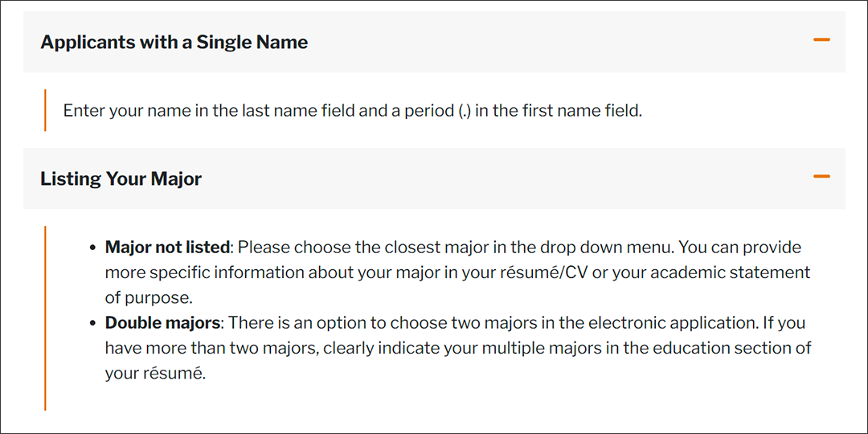Select the Applicants with a Single Name heading
868x434 pixels.
click(x=174, y=42)
